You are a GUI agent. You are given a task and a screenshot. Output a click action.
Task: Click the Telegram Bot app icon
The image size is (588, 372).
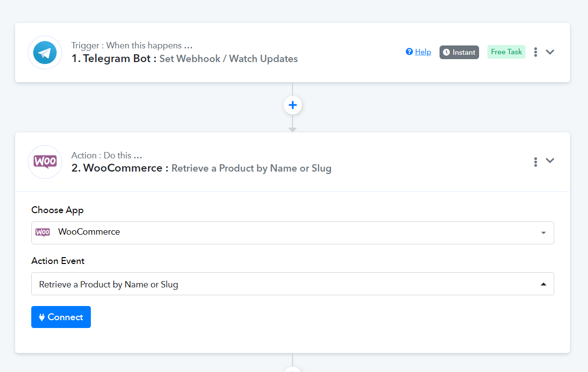click(45, 52)
